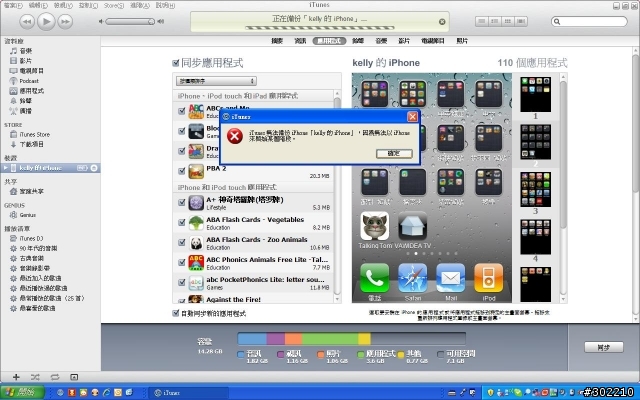This screenshot has height=400, width=640.
Task: Select the Safari dock icon
Action: click(x=413, y=278)
